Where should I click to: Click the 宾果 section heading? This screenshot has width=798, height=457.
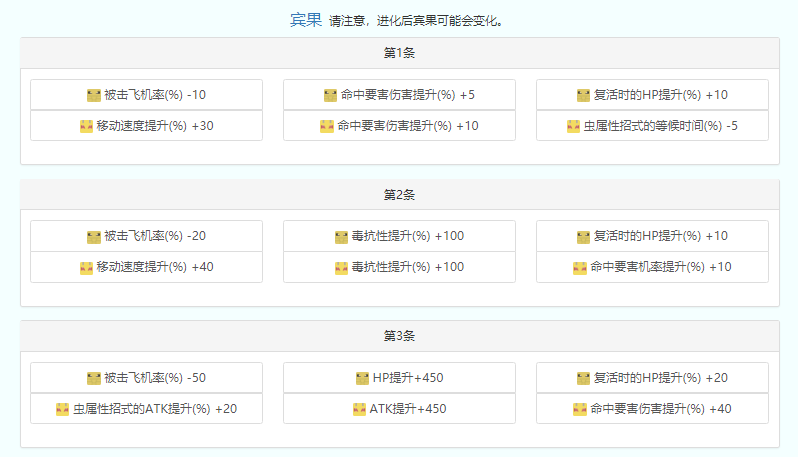pos(306,19)
